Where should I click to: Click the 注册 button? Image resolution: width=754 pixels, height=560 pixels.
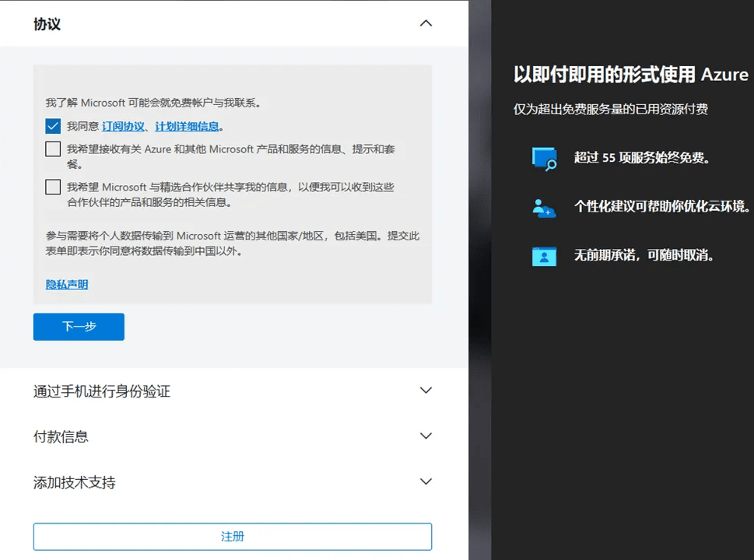(233, 537)
